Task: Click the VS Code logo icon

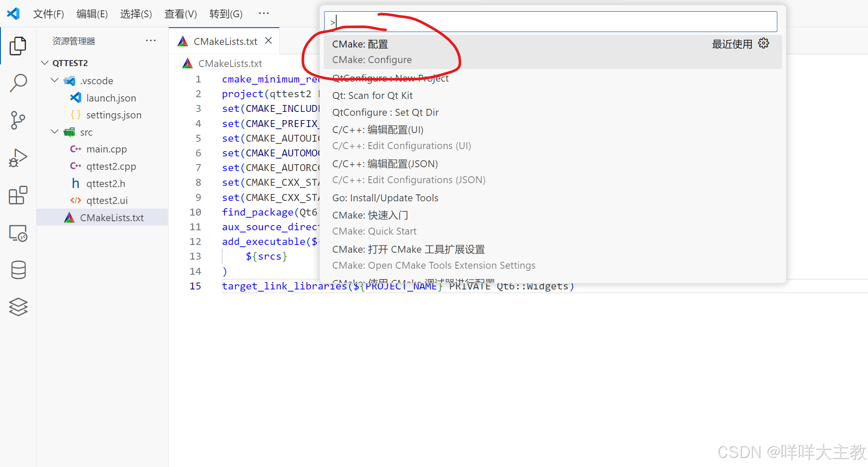Action: (x=13, y=14)
